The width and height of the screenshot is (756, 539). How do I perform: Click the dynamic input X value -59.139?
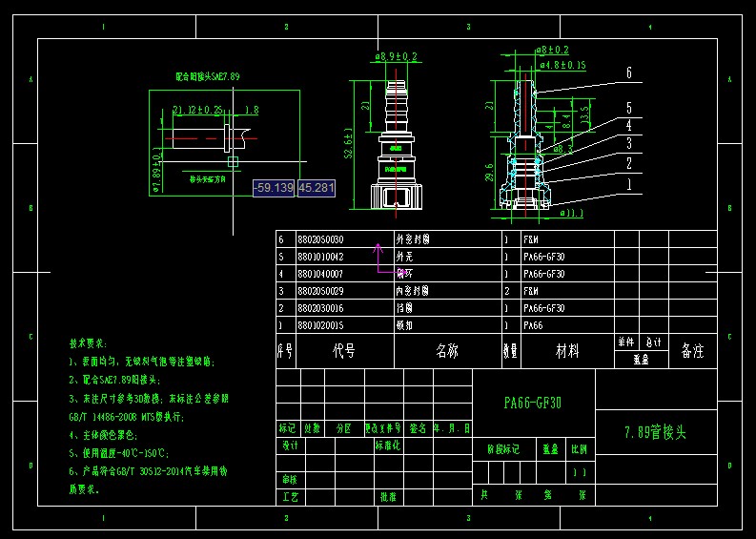pos(274,188)
